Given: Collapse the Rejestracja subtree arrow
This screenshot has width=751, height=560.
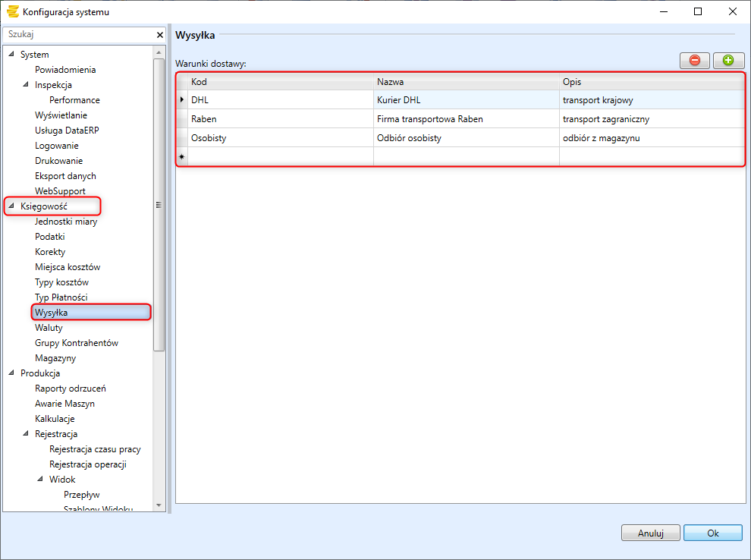Looking at the screenshot, I should [26, 434].
